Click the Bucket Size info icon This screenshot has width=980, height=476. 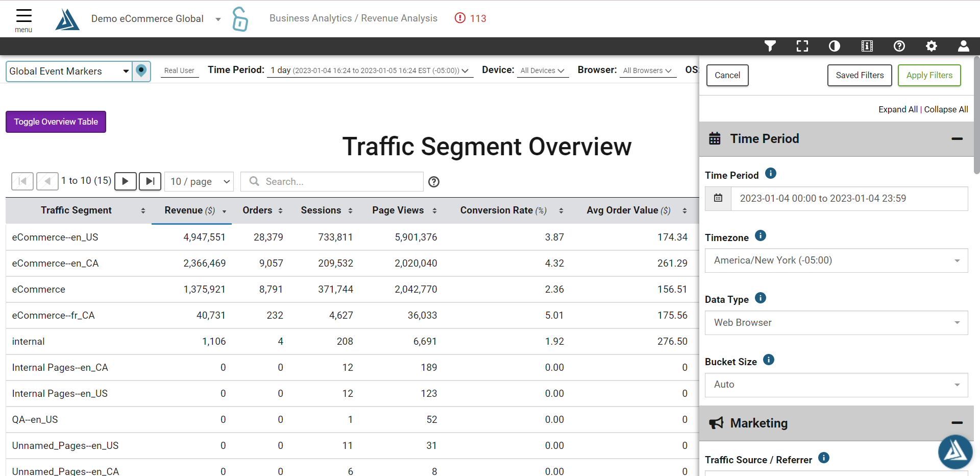click(769, 360)
